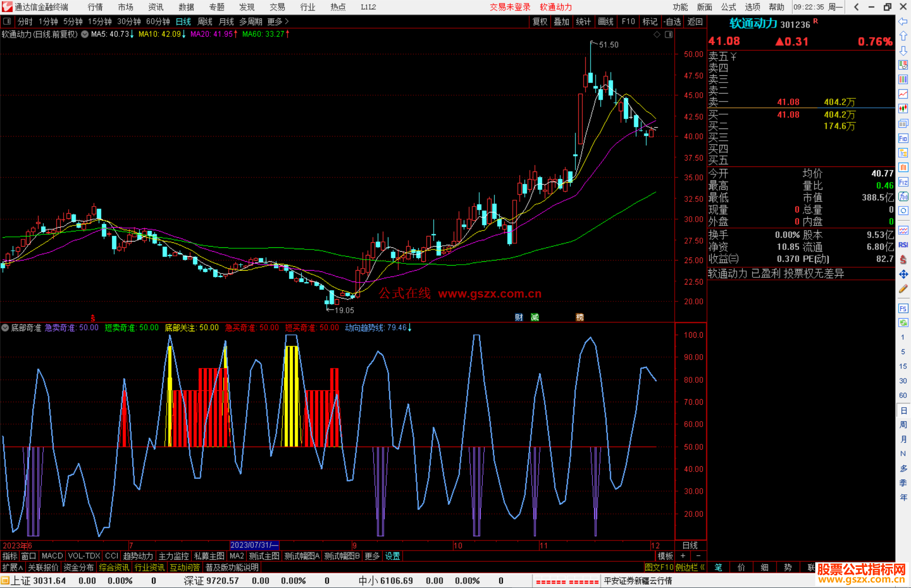Expand dropdown next to 软通动力(日线.前复权)
This screenshot has width=911, height=588.
pyautogui.click(x=85, y=34)
